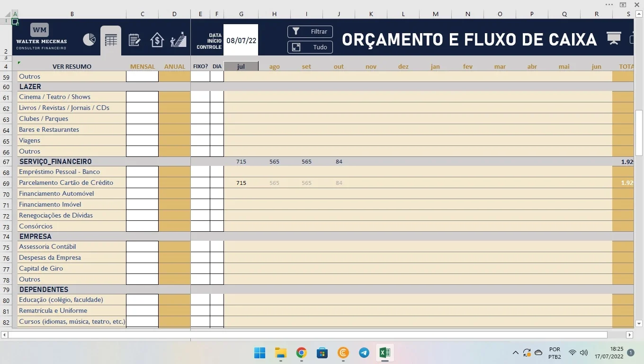This screenshot has height=364, width=644.
Task: Select the nov month header
Action: point(371,66)
